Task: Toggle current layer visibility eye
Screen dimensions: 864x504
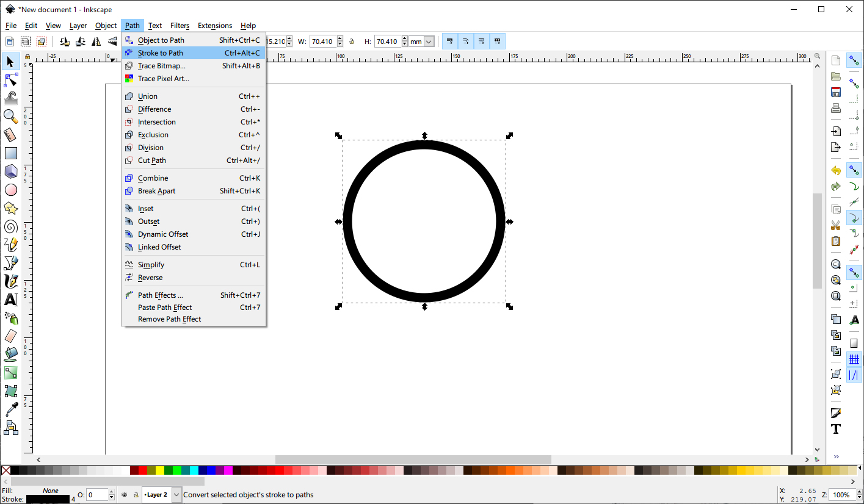Action: coord(125,495)
